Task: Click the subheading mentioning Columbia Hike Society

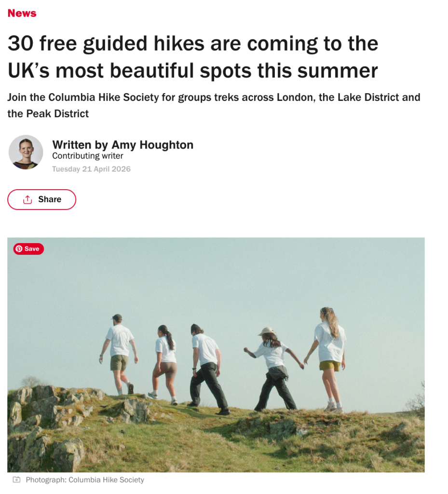Action: point(214,105)
